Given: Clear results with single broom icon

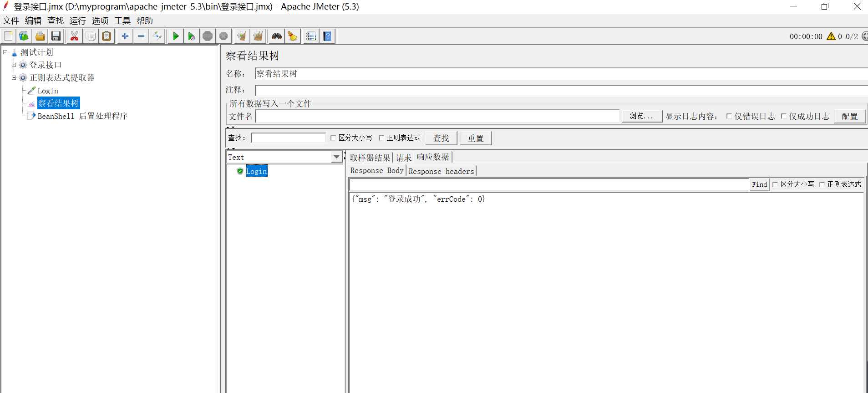Looking at the screenshot, I should pos(242,36).
